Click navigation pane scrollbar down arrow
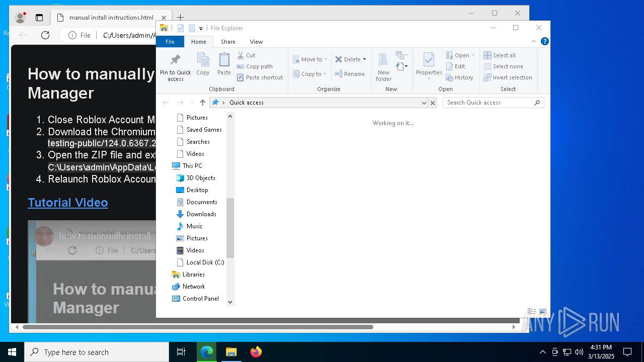Screen dimensions: 644x362 [230, 302]
